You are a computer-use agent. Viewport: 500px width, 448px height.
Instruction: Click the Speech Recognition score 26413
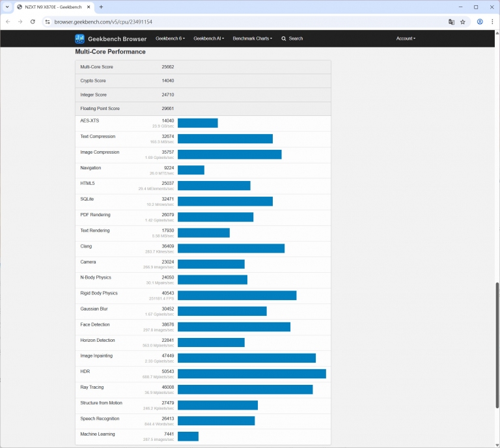point(168,418)
